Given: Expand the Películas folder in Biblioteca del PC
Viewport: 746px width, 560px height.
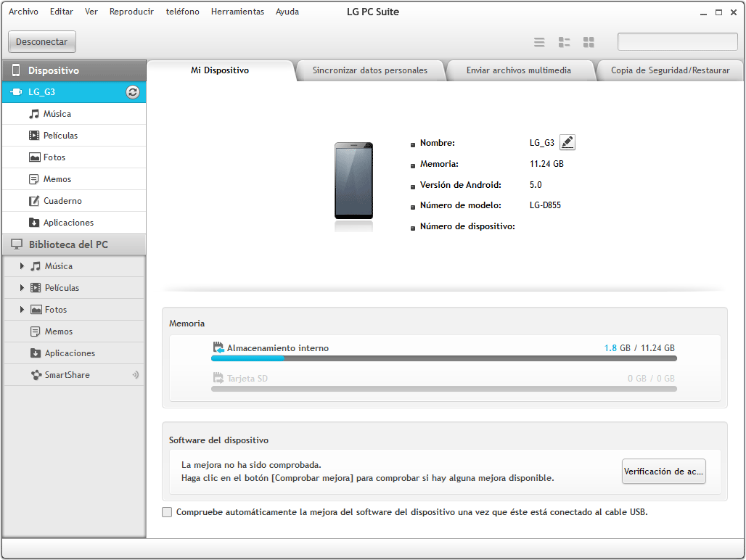Looking at the screenshot, I should point(22,287).
